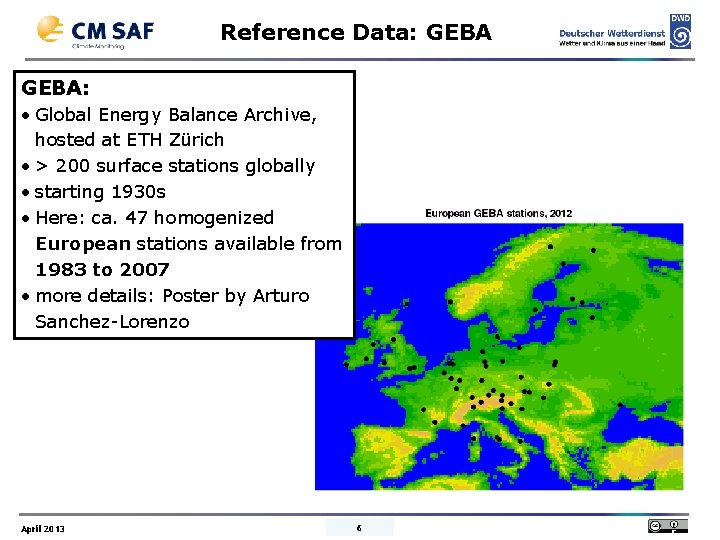Click map title 'European GEBA stations, 2012'
The width and height of the screenshot is (720, 540).
[498, 213]
